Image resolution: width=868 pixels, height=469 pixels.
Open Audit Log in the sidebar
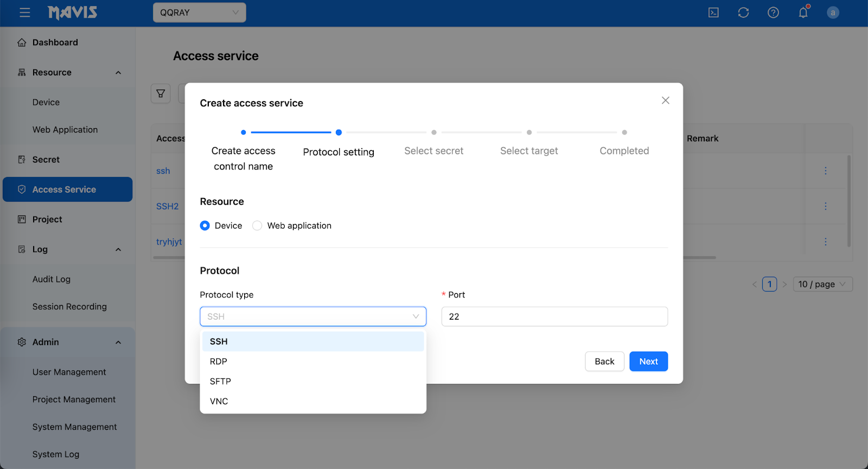point(52,279)
